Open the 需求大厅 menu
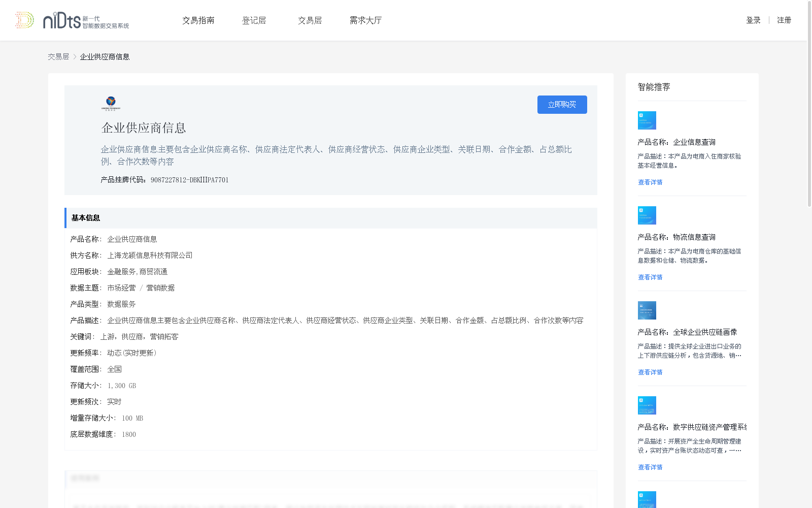This screenshot has width=812, height=508. point(365,20)
